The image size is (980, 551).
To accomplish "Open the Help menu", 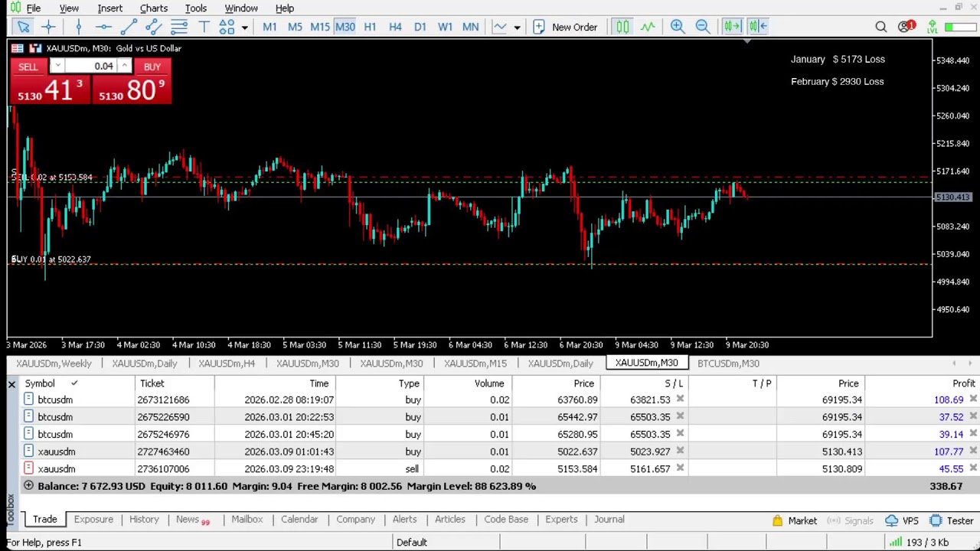I will coord(285,8).
